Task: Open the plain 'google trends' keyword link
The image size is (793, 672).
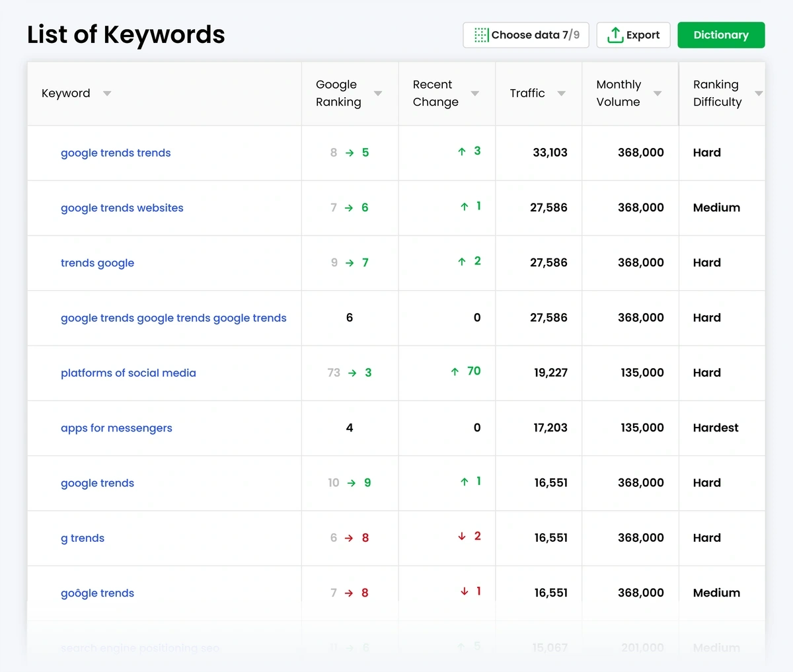Action: click(x=97, y=483)
